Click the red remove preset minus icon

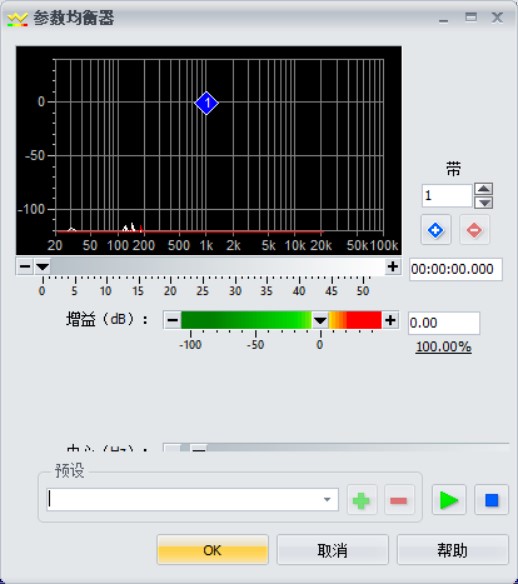[399, 500]
